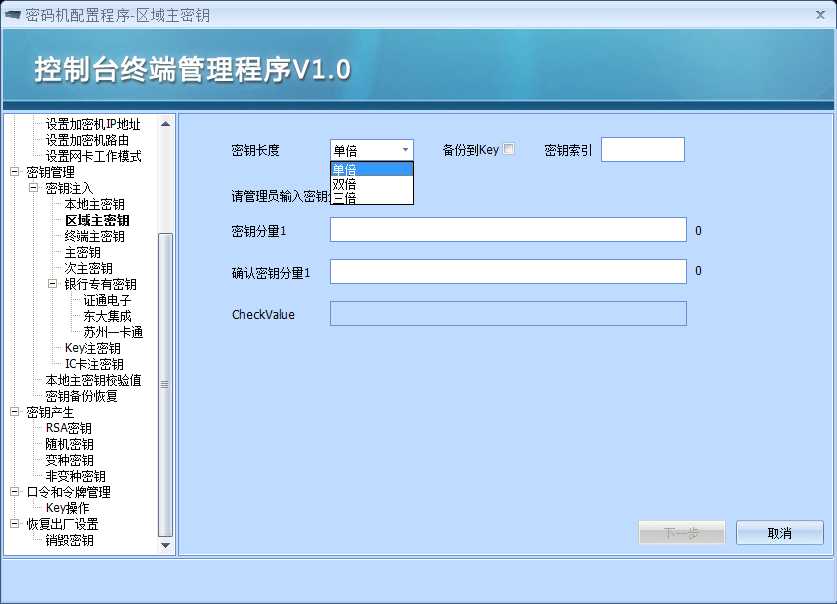
Task: Collapse the 恢复出厂设置 node
Action: coord(14,524)
